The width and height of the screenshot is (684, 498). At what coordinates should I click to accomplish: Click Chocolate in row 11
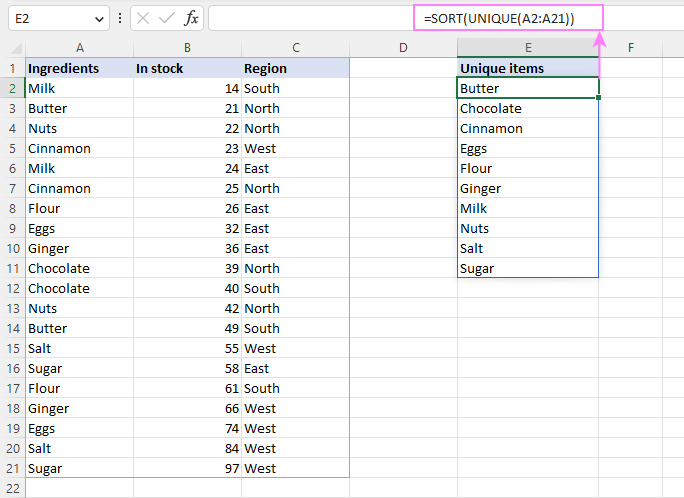point(79,269)
